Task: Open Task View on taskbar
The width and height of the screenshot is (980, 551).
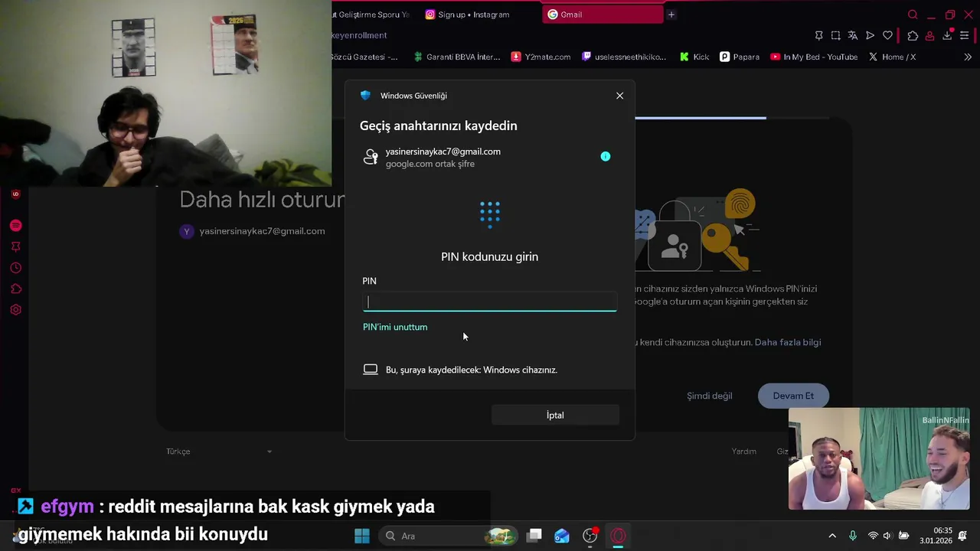Action: click(x=534, y=536)
